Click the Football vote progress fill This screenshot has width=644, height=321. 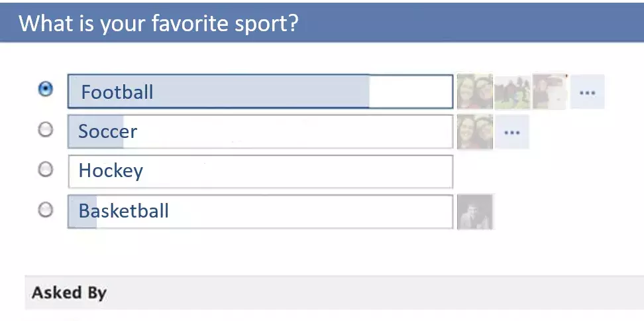pos(265,92)
